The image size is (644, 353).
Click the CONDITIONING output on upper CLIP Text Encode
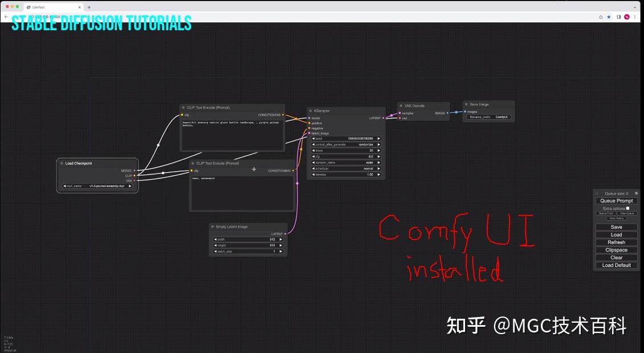tap(282, 114)
